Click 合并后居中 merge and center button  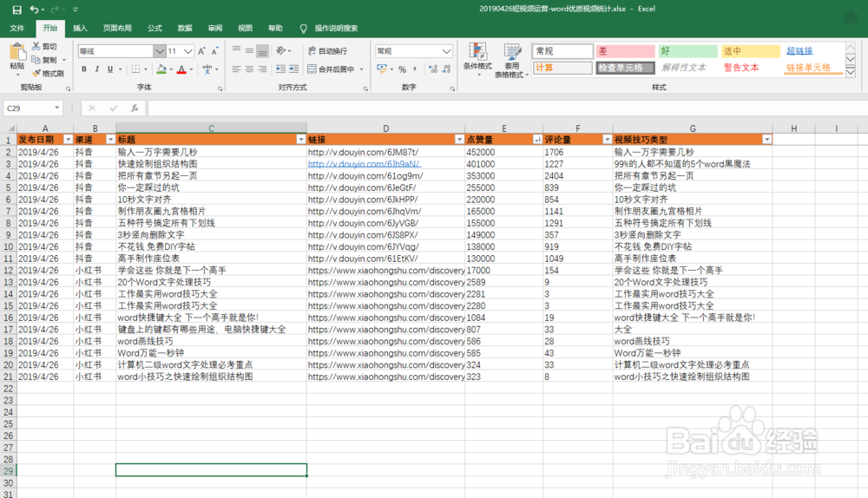[332, 69]
